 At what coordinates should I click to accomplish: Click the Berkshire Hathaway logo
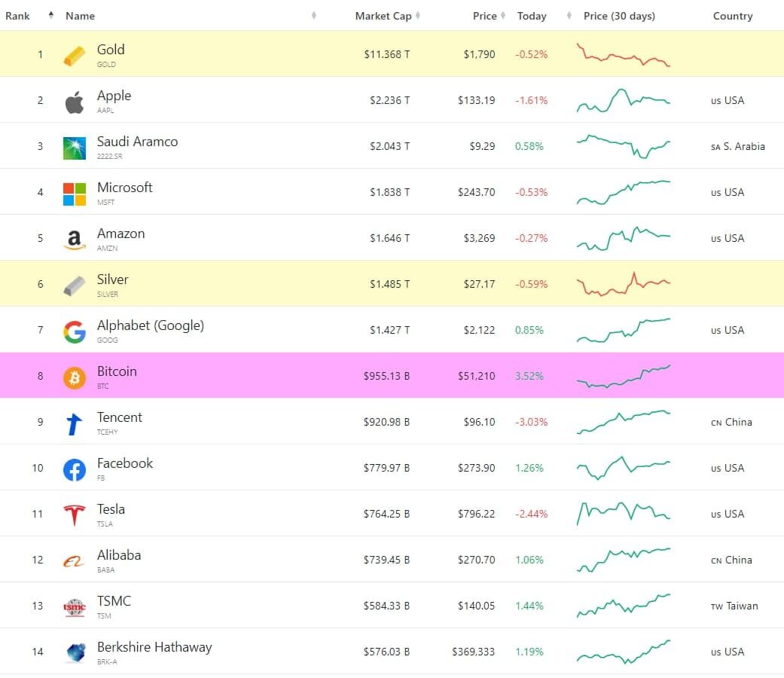(x=75, y=653)
